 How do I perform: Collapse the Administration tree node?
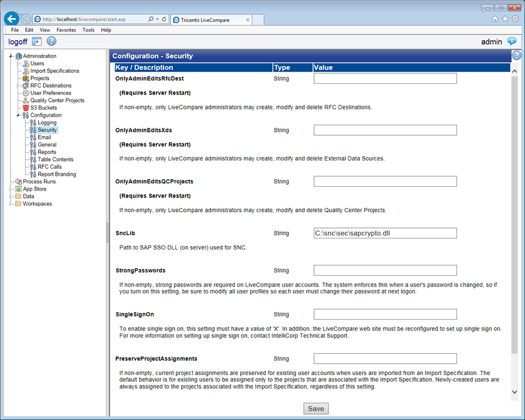9,56
